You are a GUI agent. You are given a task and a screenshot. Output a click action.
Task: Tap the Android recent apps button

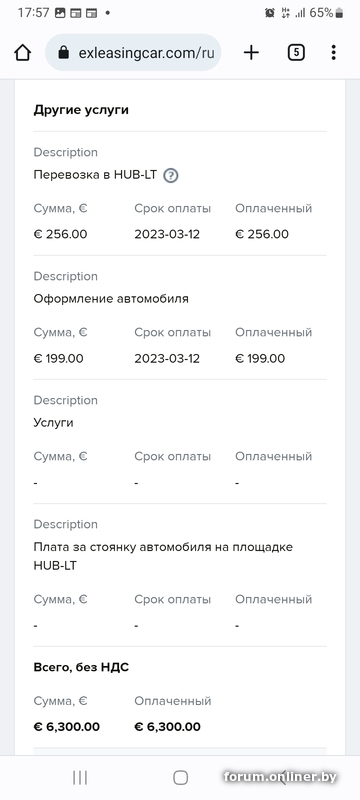[x=80, y=778]
